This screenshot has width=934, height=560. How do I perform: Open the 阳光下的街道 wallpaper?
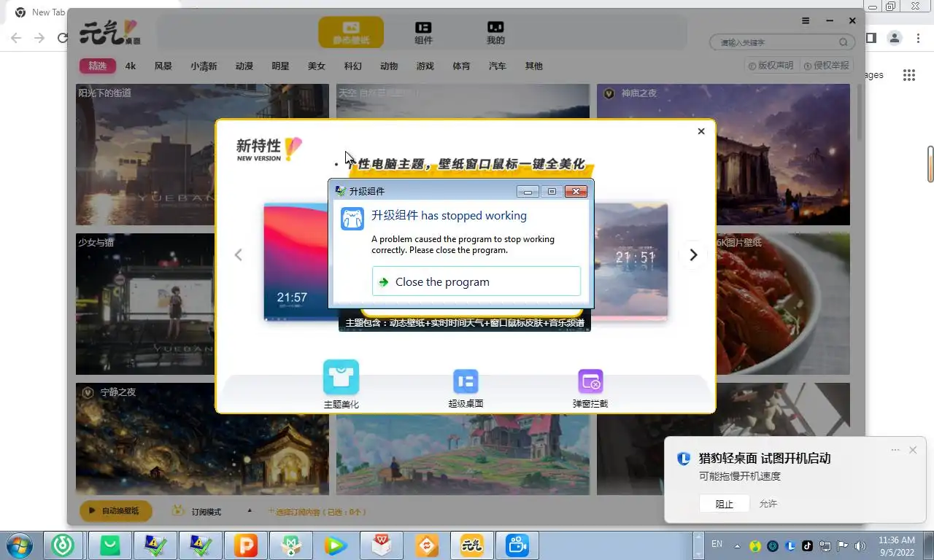pos(202,155)
